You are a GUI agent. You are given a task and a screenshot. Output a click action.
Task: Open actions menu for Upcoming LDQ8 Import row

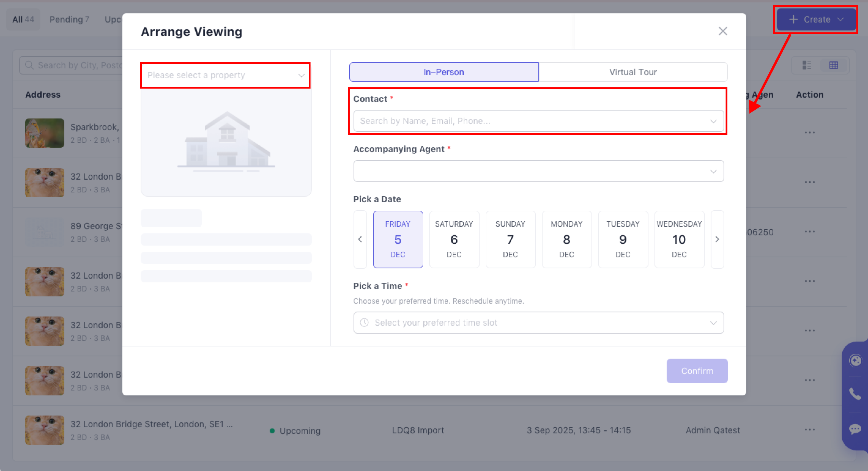pyautogui.click(x=809, y=430)
